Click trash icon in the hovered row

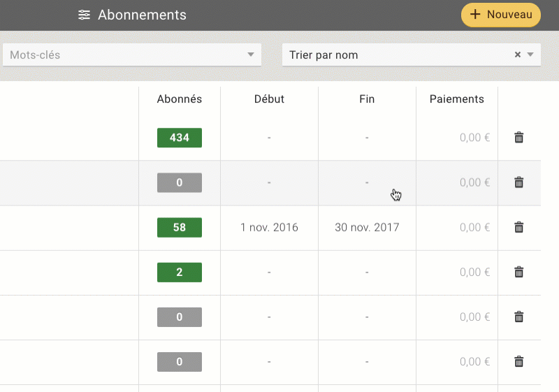(x=518, y=182)
